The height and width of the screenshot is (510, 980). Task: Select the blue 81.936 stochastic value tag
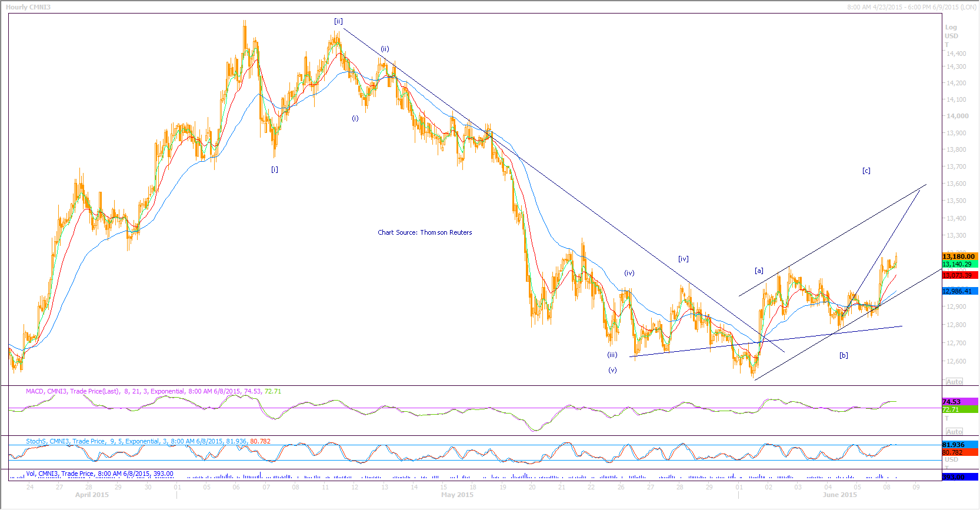[x=959, y=445]
